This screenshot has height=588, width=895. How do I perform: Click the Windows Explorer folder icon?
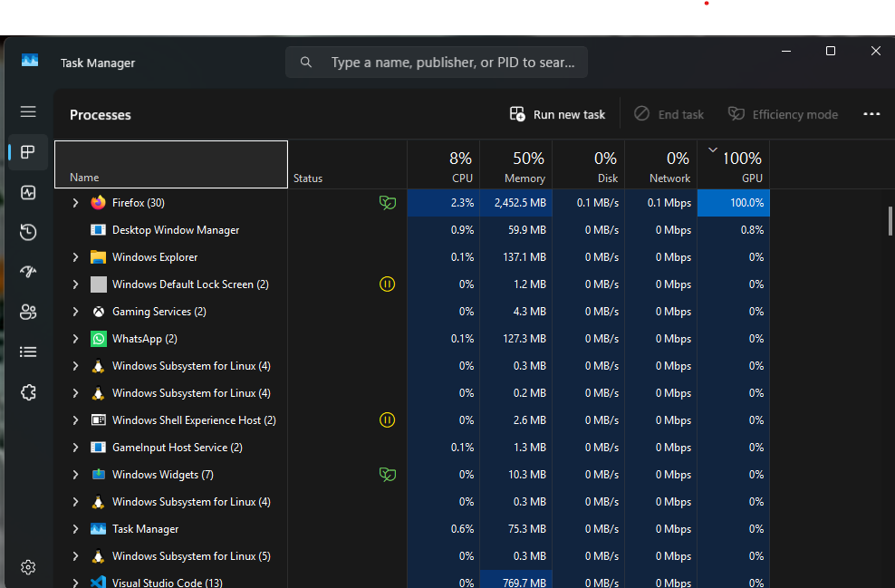tap(98, 257)
